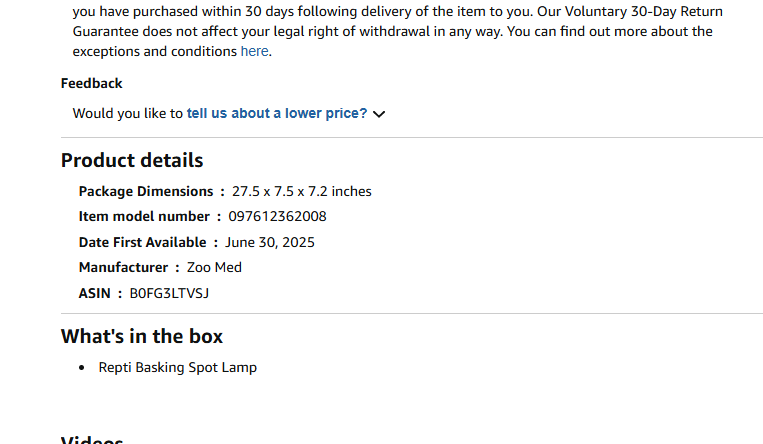Image resolution: width=763 pixels, height=444 pixels.
Task: Select the Repti Basking Spot Lamp list item
Action: click(x=177, y=367)
